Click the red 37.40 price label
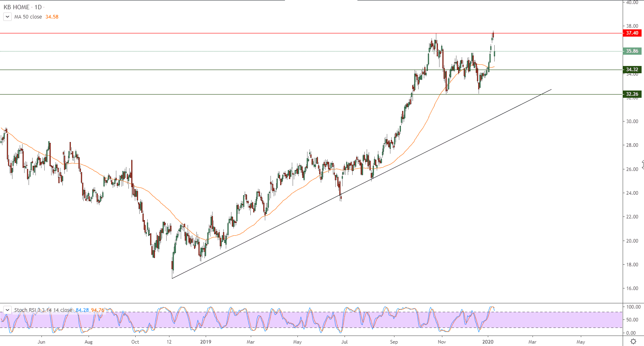Viewport: 644px width, 346px height. (632, 33)
